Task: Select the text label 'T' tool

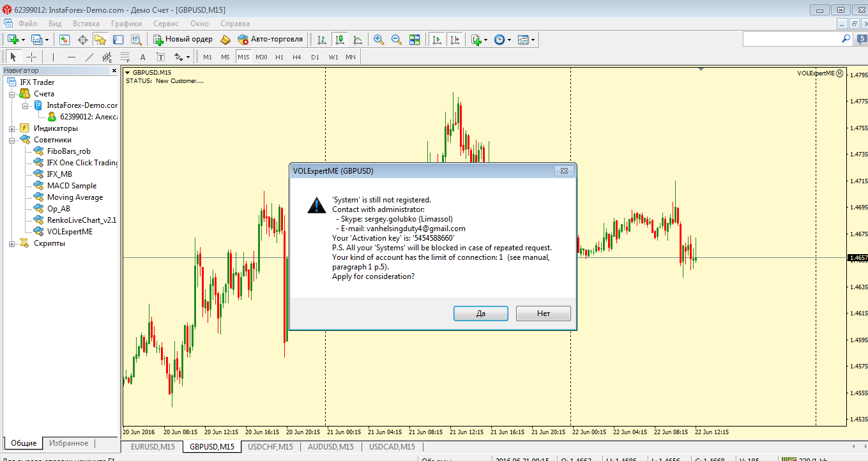Action: coord(160,57)
